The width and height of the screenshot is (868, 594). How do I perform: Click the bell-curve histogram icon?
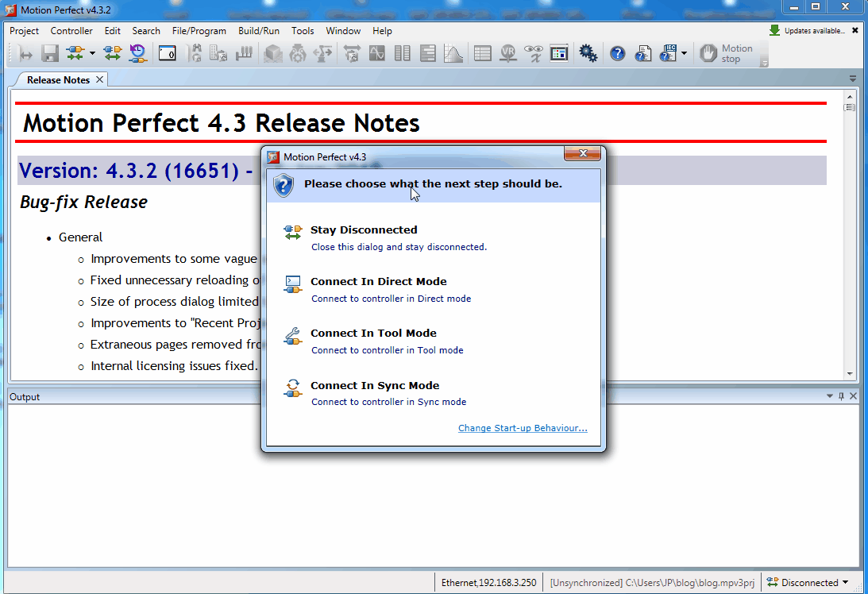(x=453, y=54)
